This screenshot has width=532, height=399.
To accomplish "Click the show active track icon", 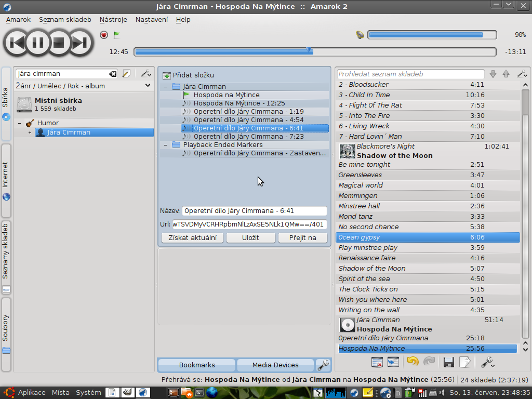I will [x=393, y=362].
